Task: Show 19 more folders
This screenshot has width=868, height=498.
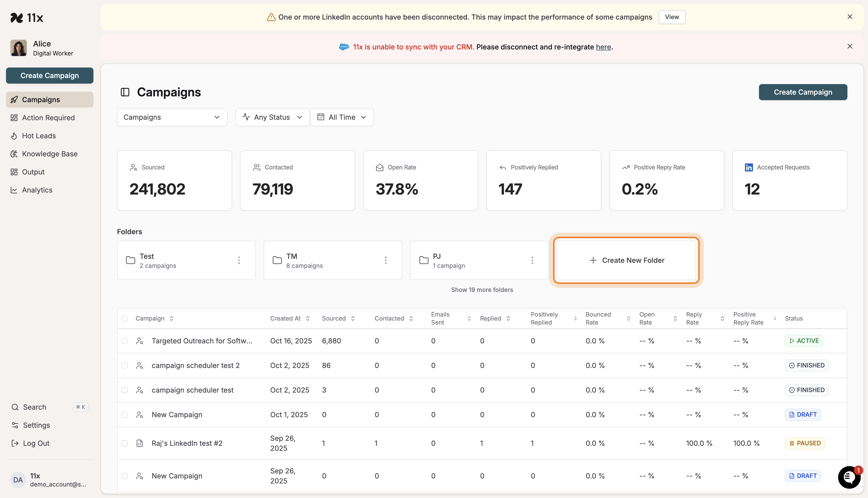Action: coord(482,289)
